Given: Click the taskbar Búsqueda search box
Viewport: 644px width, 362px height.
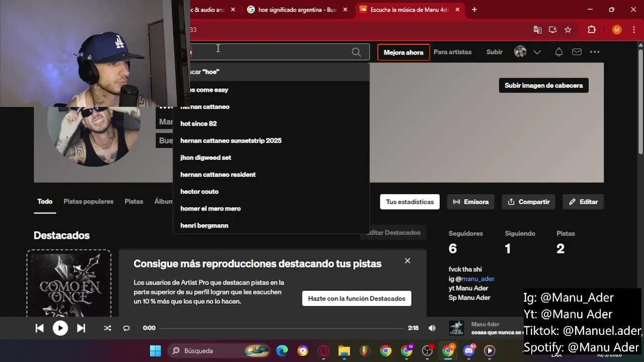Looking at the screenshot, I should tap(220, 350).
